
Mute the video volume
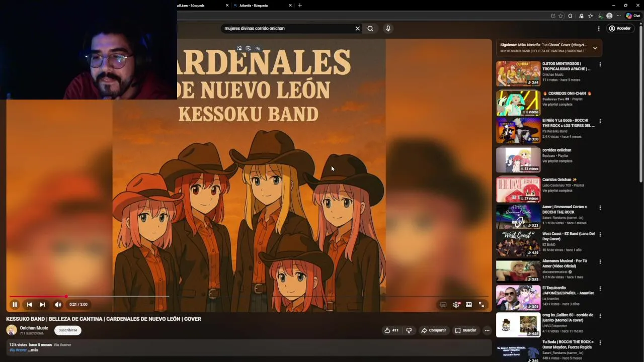pyautogui.click(x=58, y=304)
